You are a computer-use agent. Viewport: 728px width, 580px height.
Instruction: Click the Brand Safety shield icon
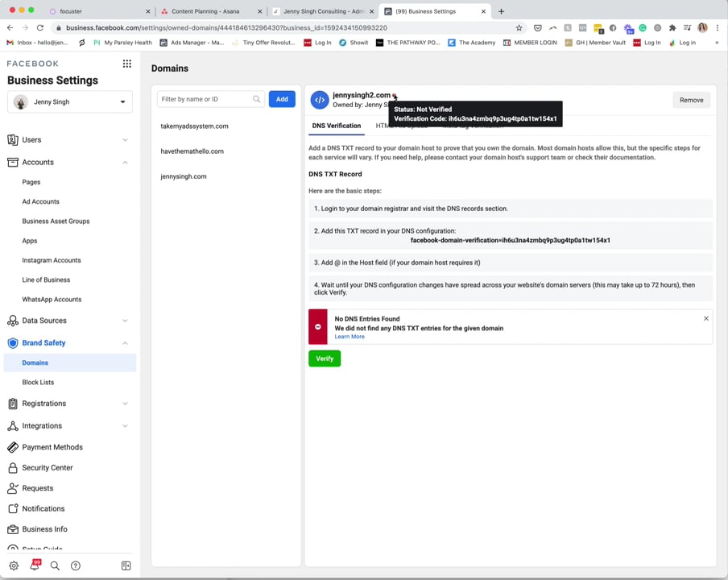(13, 342)
